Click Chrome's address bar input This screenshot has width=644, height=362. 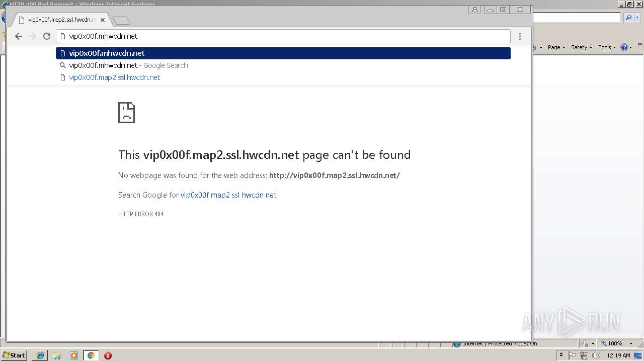click(x=283, y=36)
